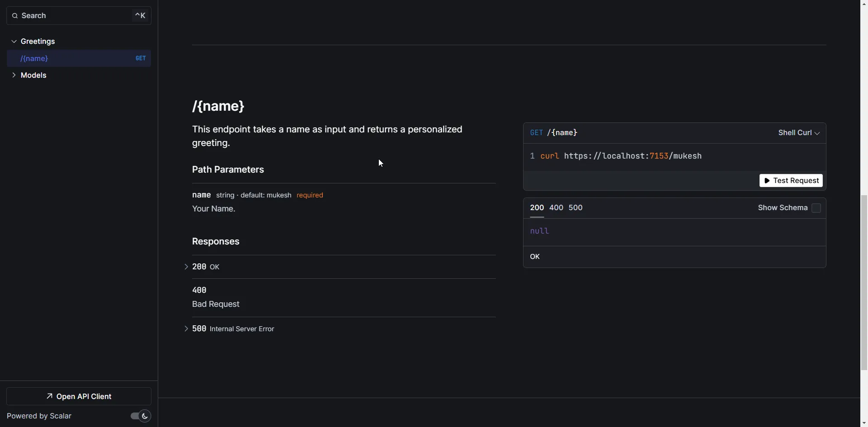Click the search magnifier icon
The image size is (868, 427).
pos(15,16)
